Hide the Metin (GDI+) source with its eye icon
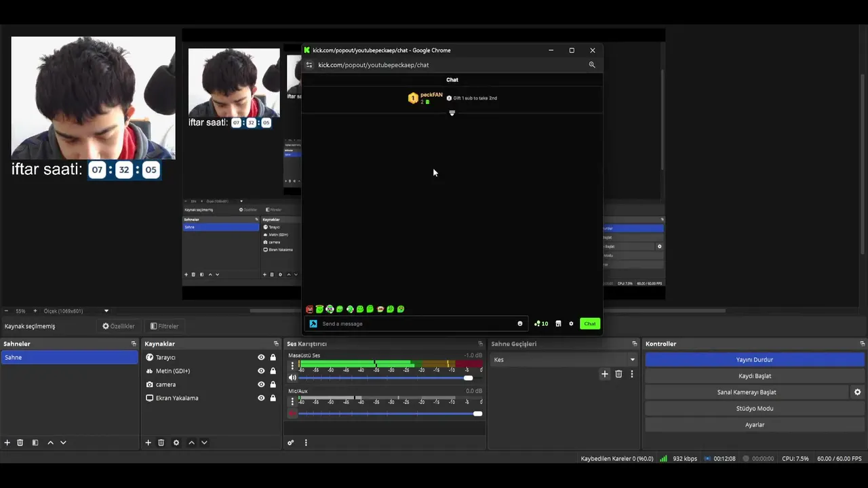 [261, 371]
